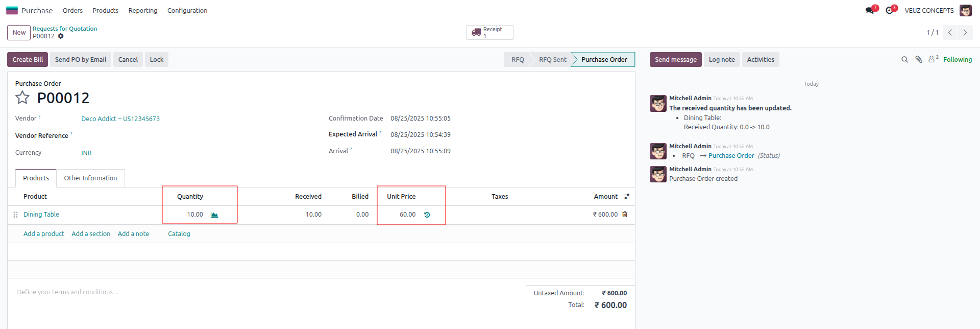980x329 pixels.
Task: Click the reset price icon beside 60.00
Action: click(x=427, y=215)
